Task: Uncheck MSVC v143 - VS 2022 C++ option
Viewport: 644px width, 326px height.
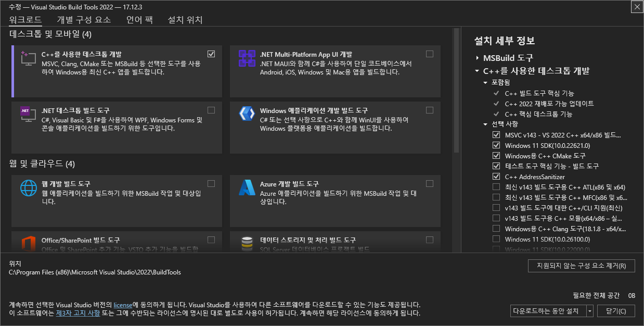Action: [496, 135]
